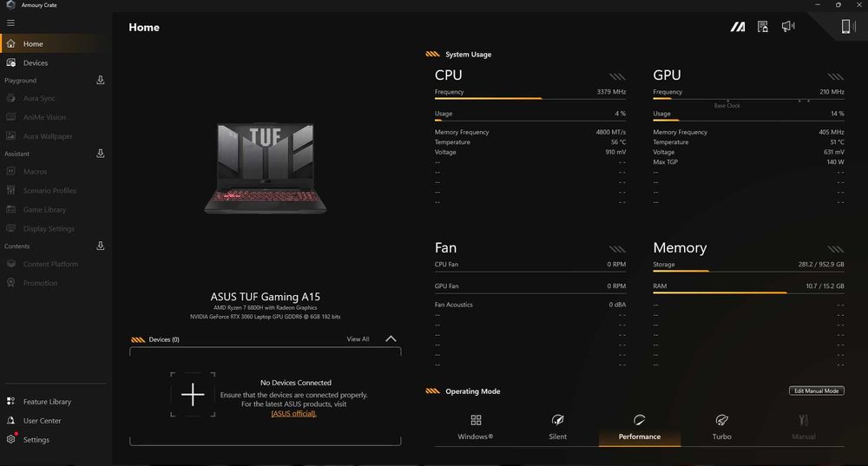The width and height of the screenshot is (868, 466).
Task: Click the Memory panel title
Action: tap(680, 248)
